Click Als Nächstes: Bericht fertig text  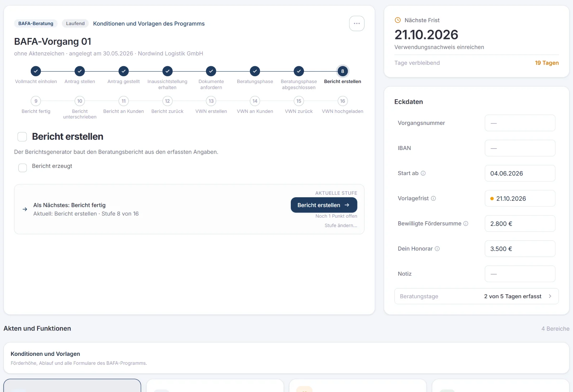[69, 205]
